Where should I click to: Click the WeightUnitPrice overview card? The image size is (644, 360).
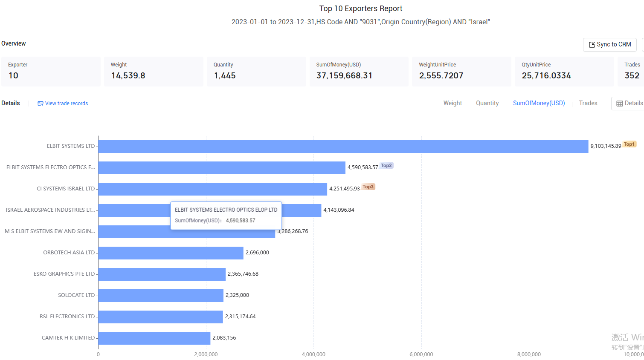pos(461,72)
